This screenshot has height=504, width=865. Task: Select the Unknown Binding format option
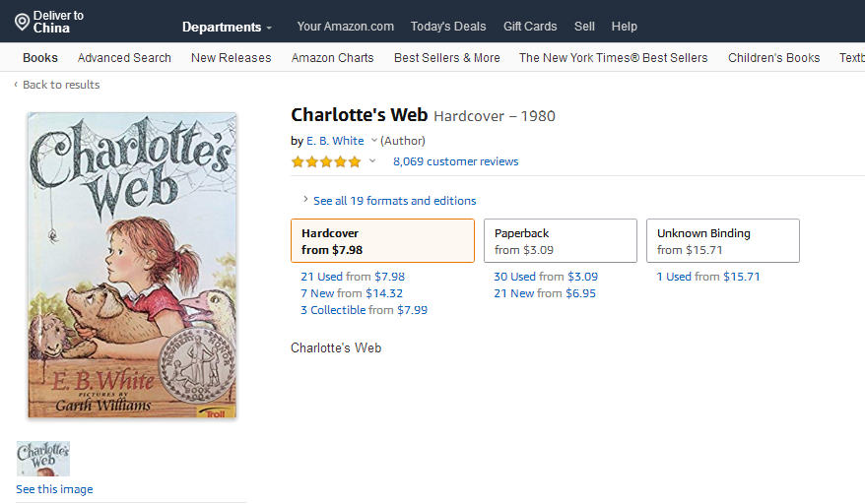[x=723, y=241]
